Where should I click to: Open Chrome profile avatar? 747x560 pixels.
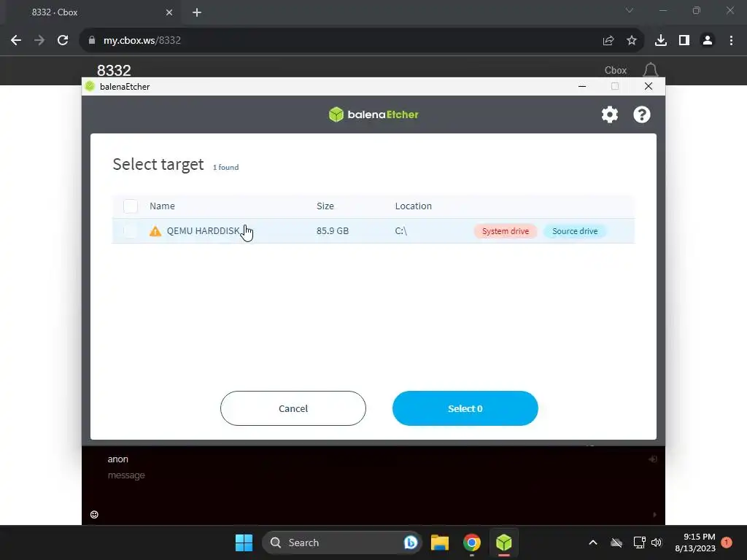(x=708, y=41)
